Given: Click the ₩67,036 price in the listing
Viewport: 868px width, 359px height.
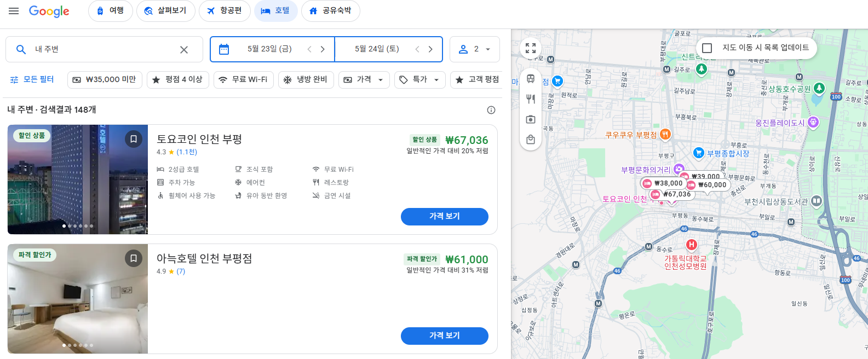Looking at the screenshot, I should pos(467,140).
